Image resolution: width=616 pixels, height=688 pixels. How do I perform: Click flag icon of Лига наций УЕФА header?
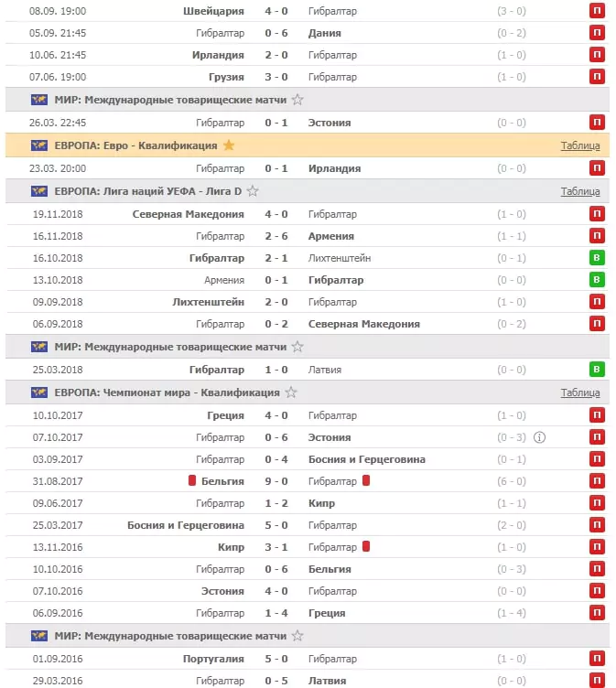[39, 191]
